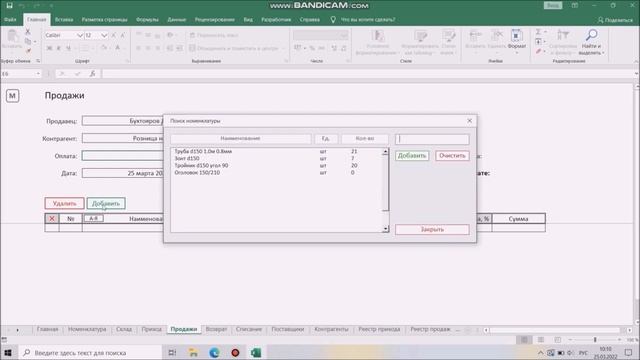Click the Bandicam red record taskbar icon
The image size is (640, 360).
point(235,353)
